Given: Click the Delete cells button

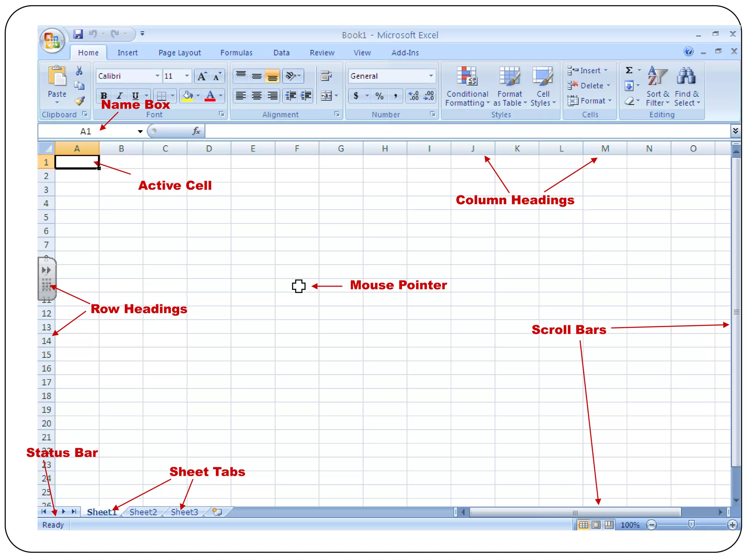Looking at the screenshot, I should [589, 86].
